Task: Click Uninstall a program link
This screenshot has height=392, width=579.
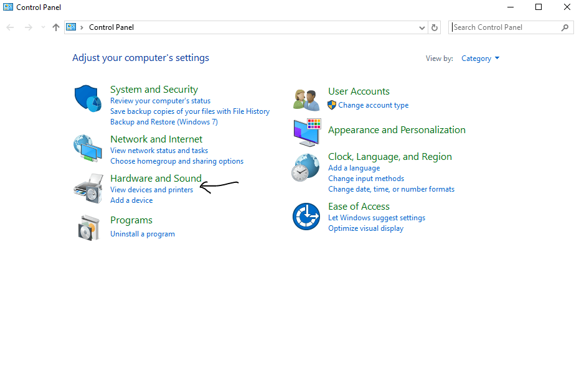Action: coord(142,234)
